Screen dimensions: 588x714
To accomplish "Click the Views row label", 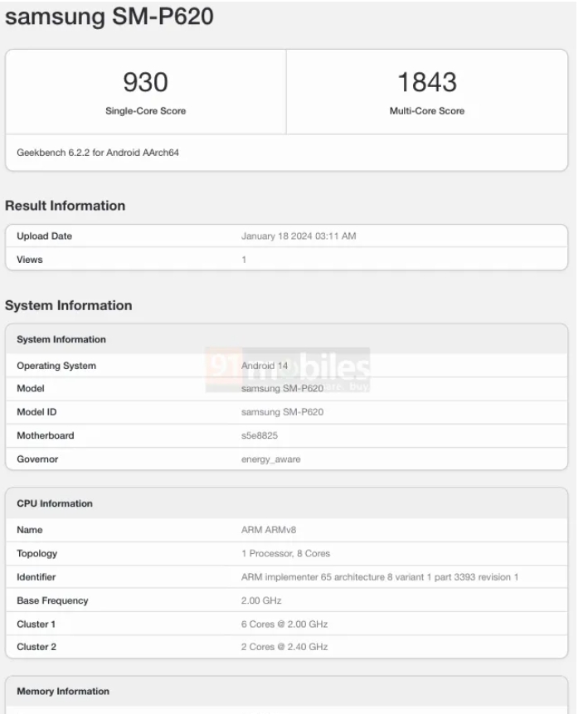I will (29, 260).
